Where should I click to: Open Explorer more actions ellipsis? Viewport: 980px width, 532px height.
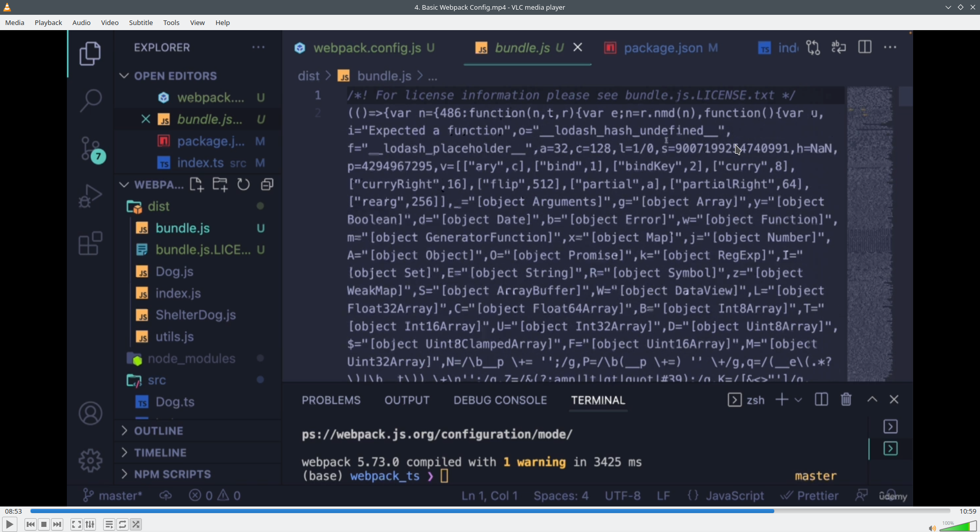pos(258,47)
